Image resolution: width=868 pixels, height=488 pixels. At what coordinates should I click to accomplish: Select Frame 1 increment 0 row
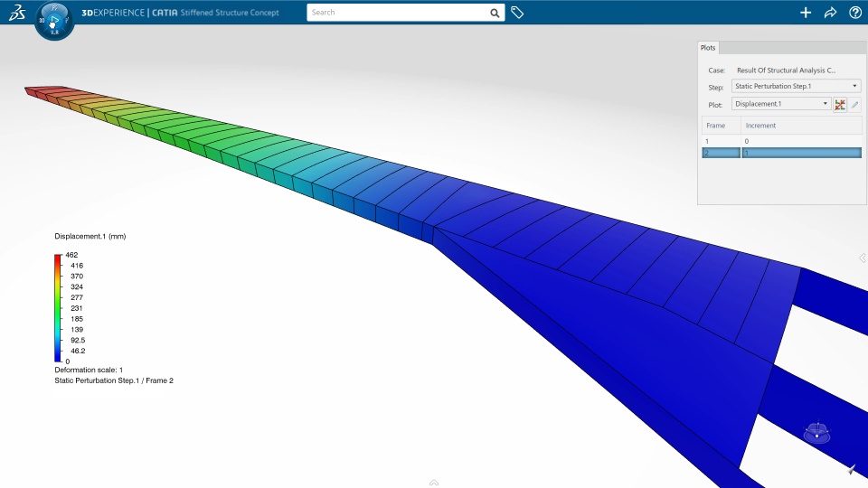pyautogui.click(x=781, y=141)
